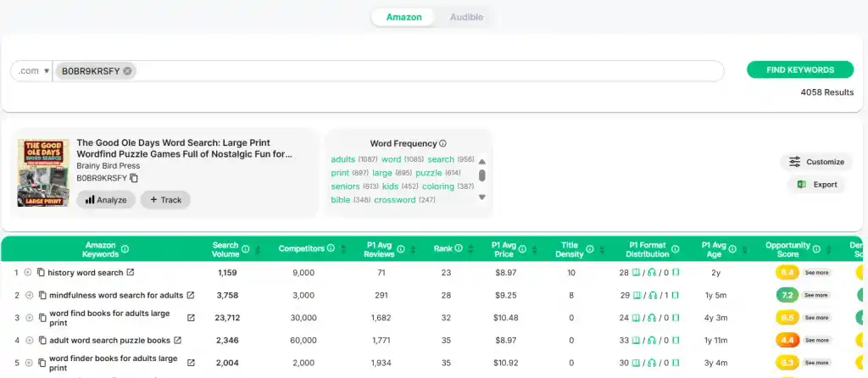Sort by Competitors column
The width and height of the screenshot is (868, 378).
coord(343,250)
